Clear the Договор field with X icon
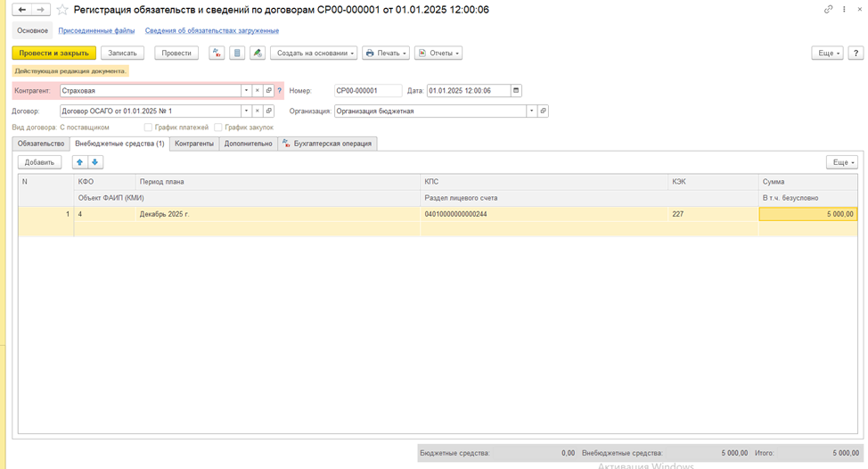The height and width of the screenshot is (469, 868). (x=258, y=111)
